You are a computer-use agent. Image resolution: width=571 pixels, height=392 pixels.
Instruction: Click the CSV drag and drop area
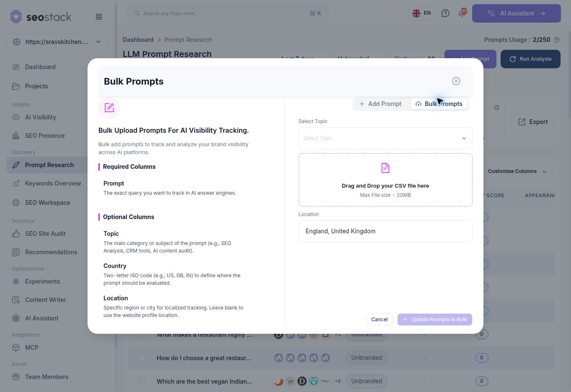pyautogui.click(x=385, y=180)
